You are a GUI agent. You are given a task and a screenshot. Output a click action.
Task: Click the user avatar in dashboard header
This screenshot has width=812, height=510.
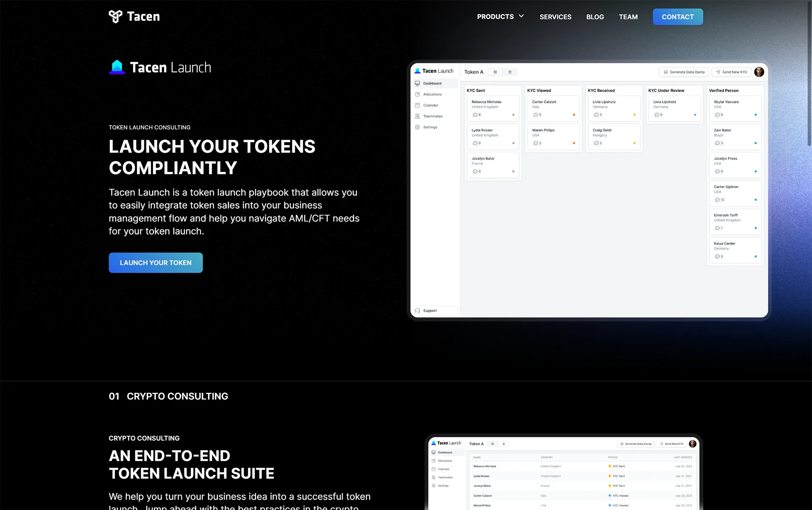(759, 72)
